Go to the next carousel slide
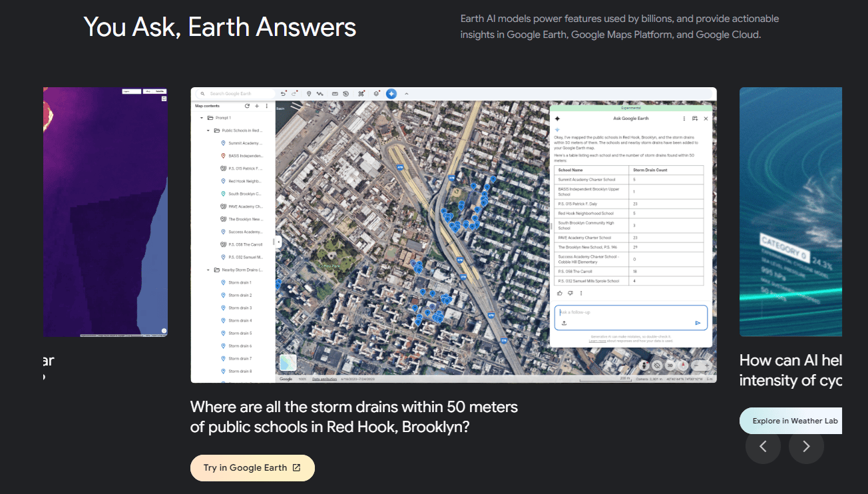The width and height of the screenshot is (868, 494). (806, 447)
